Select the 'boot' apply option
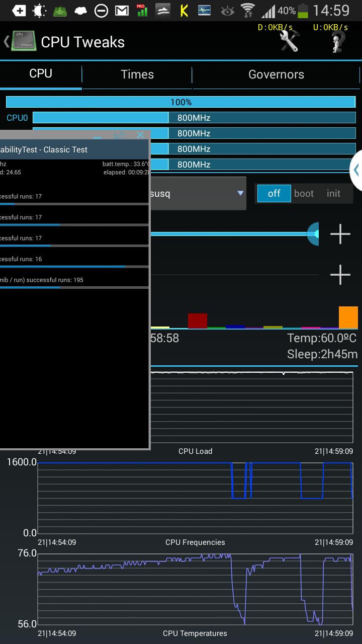 pyautogui.click(x=304, y=193)
